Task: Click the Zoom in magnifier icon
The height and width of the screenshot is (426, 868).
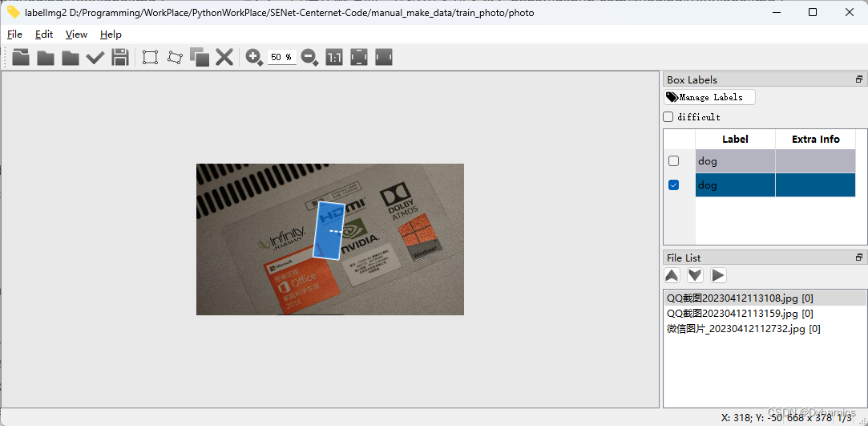Action: (x=254, y=57)
